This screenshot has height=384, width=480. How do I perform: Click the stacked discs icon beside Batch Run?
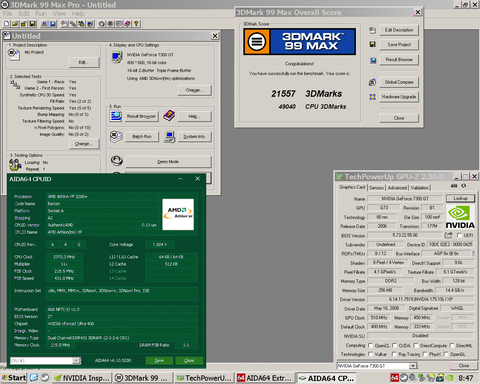[116, 136]
